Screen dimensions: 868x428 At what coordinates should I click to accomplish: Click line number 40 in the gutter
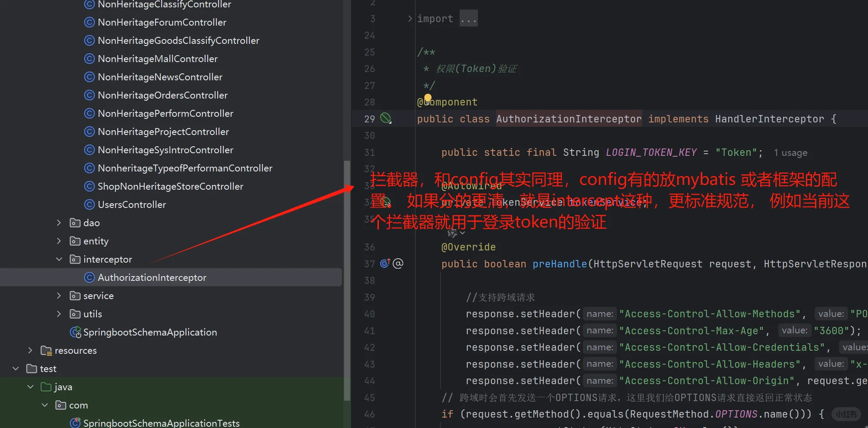click(x=369, y=313)
